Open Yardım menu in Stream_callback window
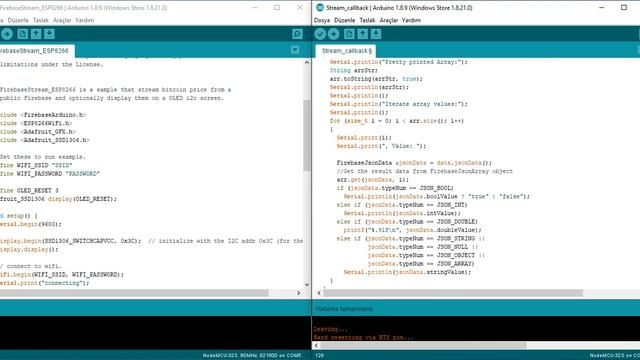Image resolution: width=640 pixels, height=360 pixels. 411,20
